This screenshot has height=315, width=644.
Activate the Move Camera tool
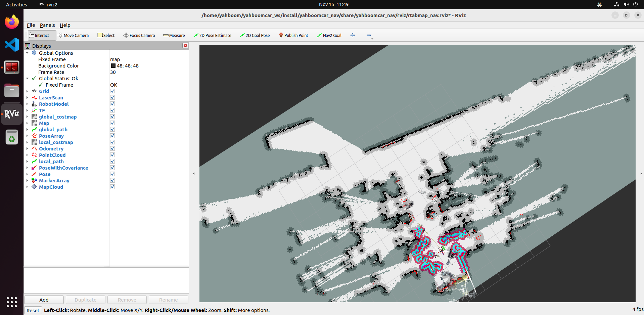click(73, 35)
